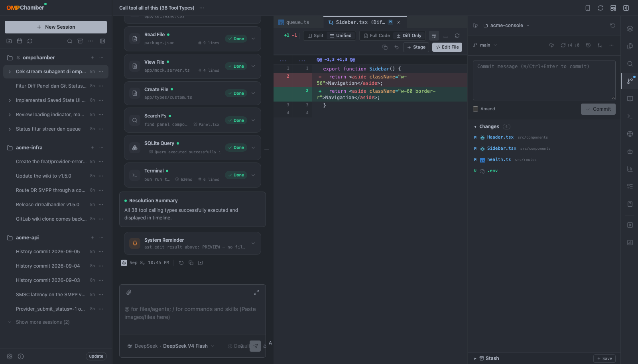Viewport: 638px width, 364px height.
Task: Close the Sidebar.tsx diff tab
Action: pyautogui.click(x=399, y=22)
